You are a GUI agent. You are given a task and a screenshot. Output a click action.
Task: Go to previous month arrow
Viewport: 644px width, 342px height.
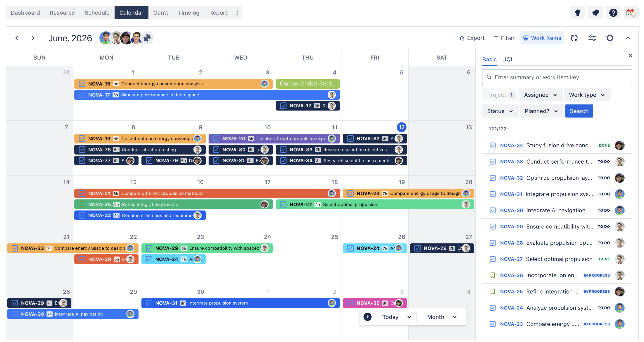[x=17, y=38]
